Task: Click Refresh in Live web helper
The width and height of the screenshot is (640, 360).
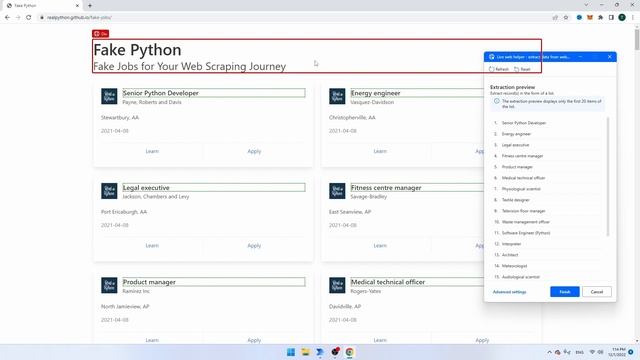Action: [x=499, y=69]
